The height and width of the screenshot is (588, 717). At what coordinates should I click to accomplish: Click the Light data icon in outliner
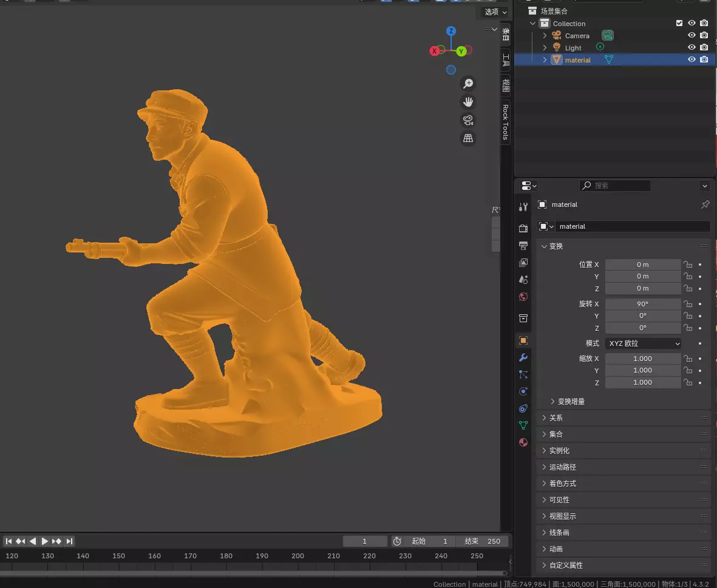pos(600,47)
